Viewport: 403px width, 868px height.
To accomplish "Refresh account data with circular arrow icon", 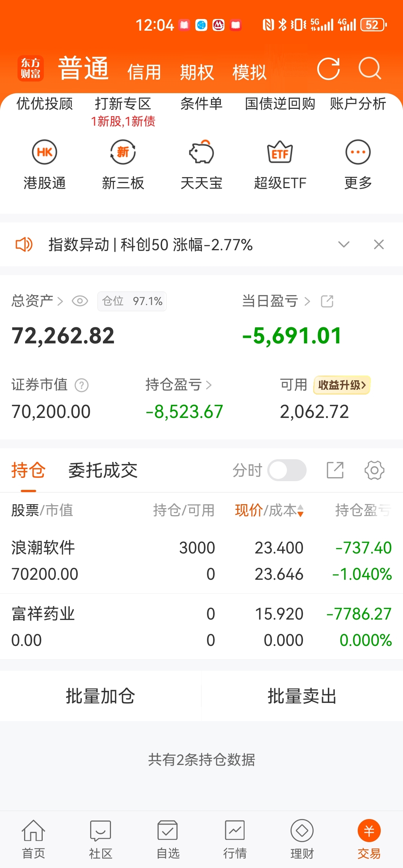I will tap(328, 68).
